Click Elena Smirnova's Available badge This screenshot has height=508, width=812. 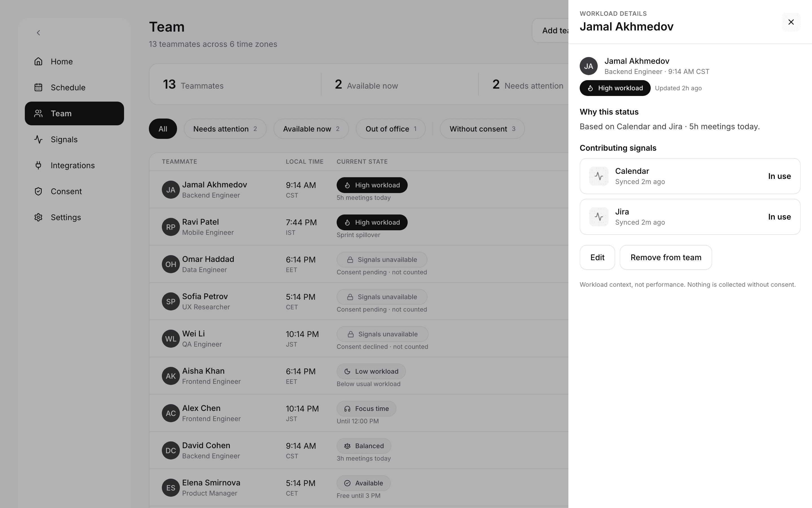coord(363,483)
